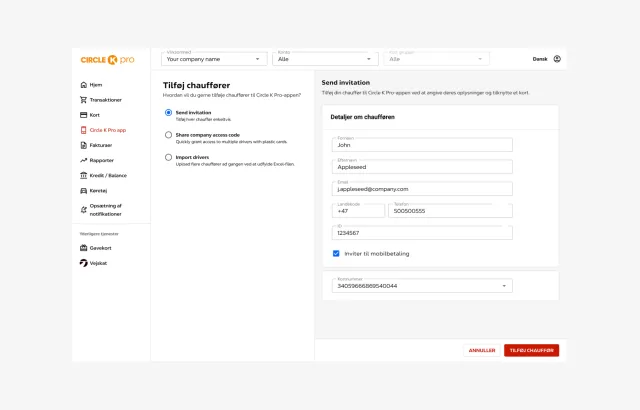The height and width of the screenshot is (410, 640).
Task: Open the disabled Kort grupper dropdown
Action: 436,59
